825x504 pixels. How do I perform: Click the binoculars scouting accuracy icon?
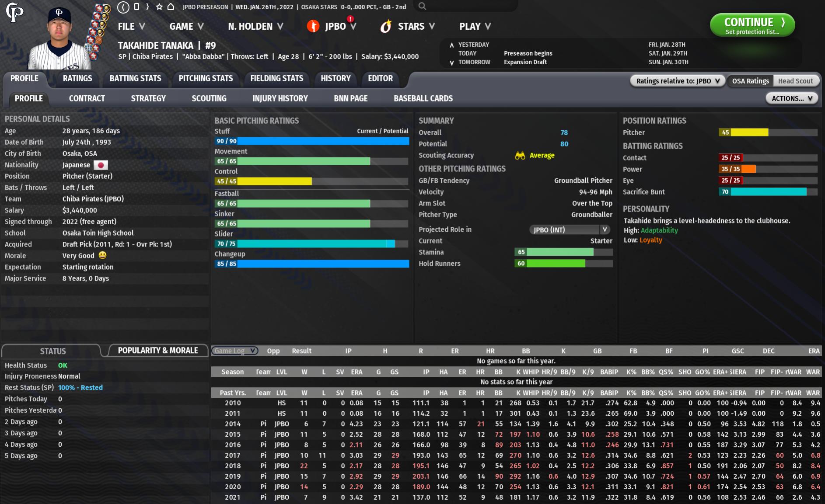tap(520, 155)
